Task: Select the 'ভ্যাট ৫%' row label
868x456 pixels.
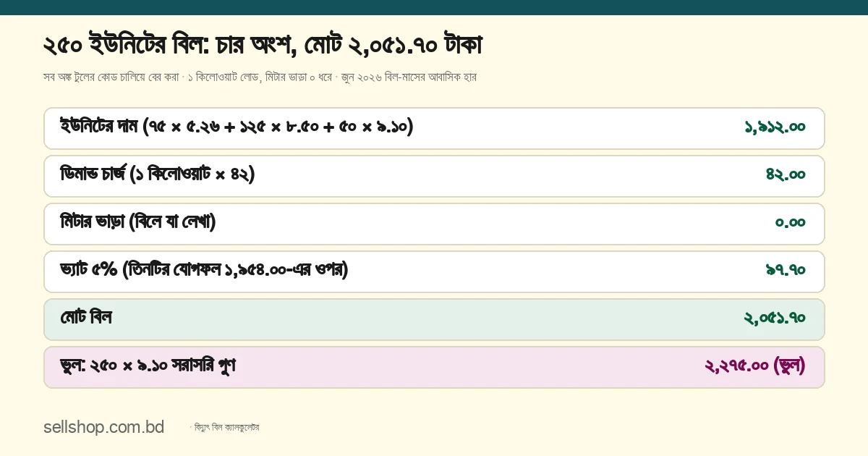Action: [205, 271]
